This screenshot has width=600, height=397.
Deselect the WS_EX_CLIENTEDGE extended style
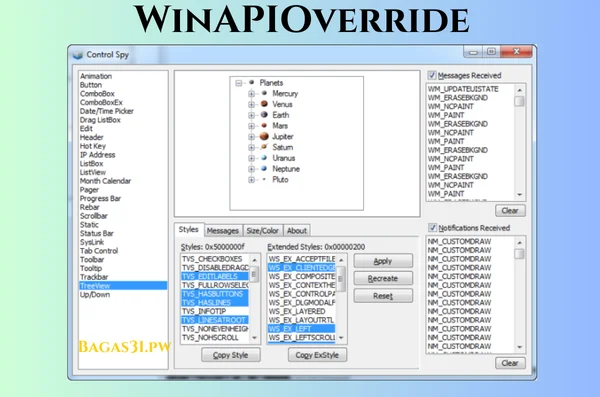pyautogui.click(x=302, y=268)
